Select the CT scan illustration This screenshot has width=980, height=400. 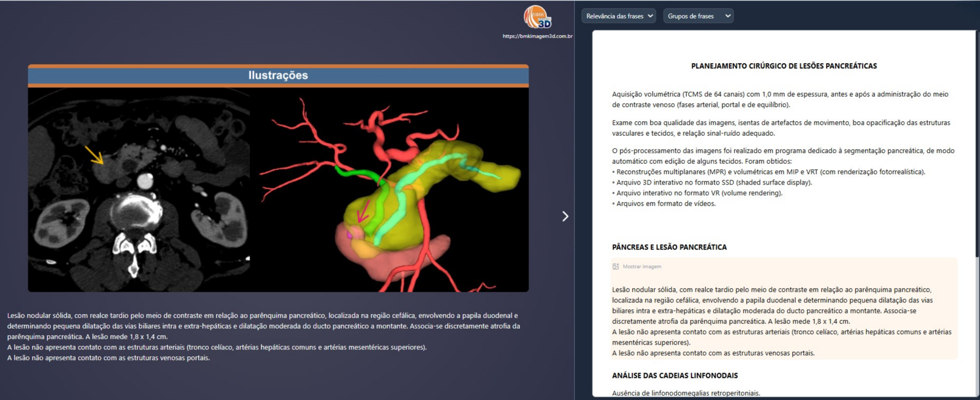point(139,190)
